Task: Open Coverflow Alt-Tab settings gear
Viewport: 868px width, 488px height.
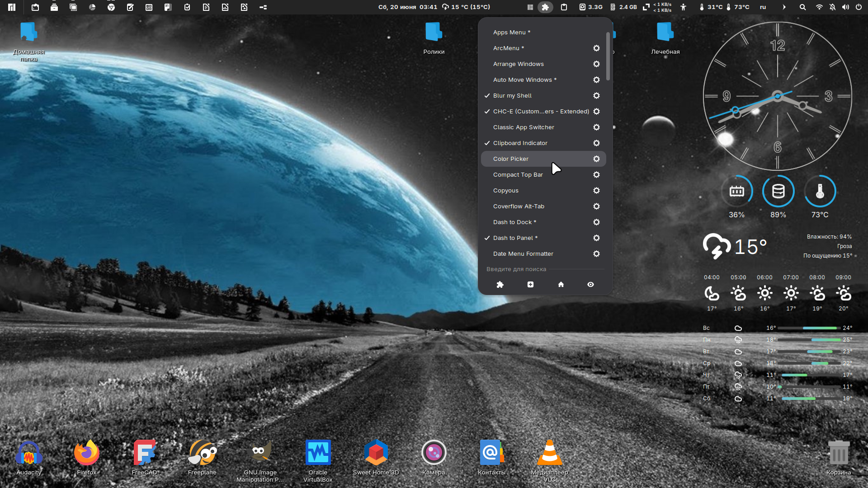Action: click(x=596, y=206)
